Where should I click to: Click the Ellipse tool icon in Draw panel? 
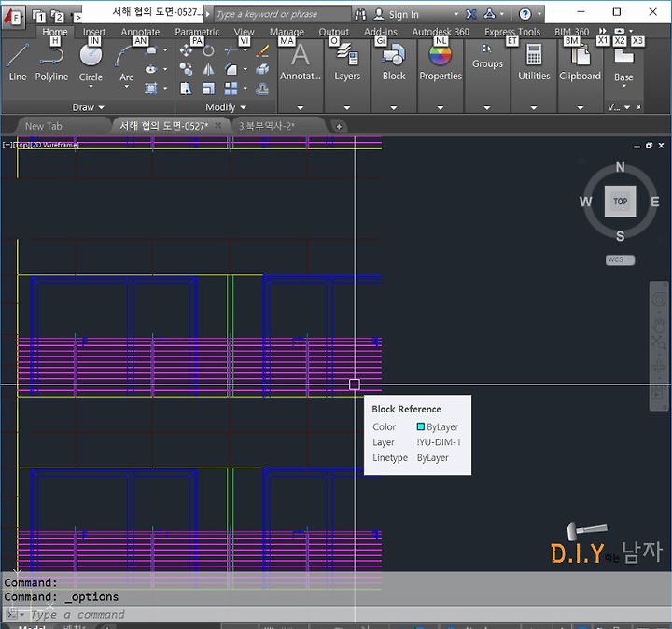(151, 69)
